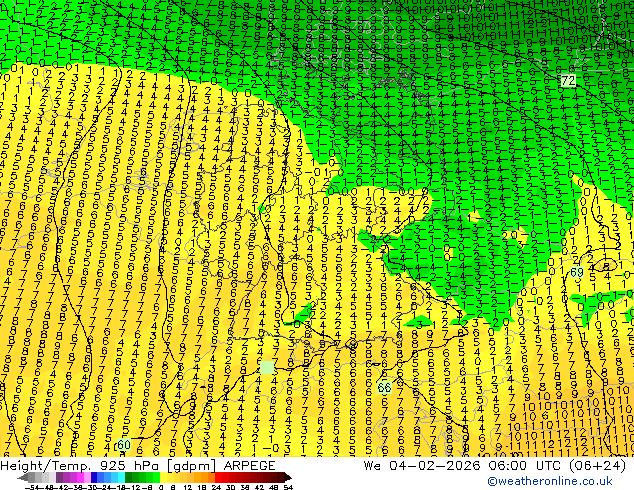Click the legend value 54
The height and width of the screenshot is (490, 634).
pos(288,487)
